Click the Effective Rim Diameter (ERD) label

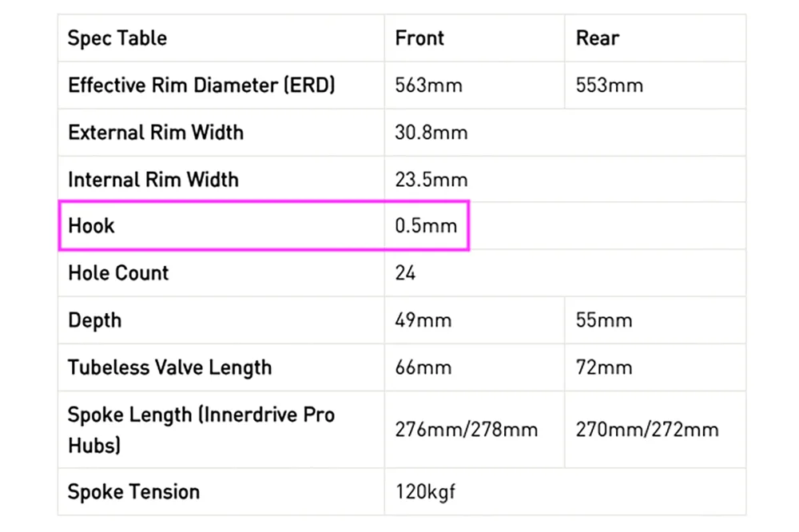click(201, 85)
